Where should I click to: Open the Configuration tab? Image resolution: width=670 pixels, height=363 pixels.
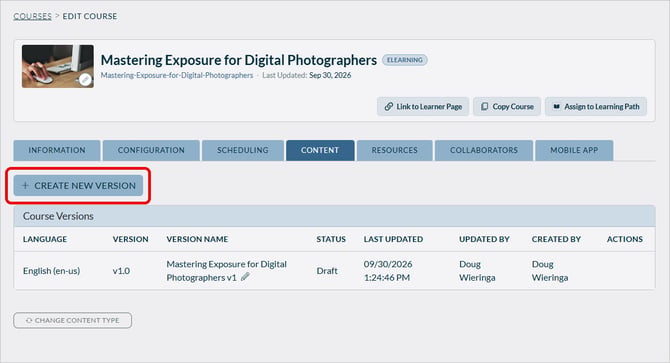151,150
